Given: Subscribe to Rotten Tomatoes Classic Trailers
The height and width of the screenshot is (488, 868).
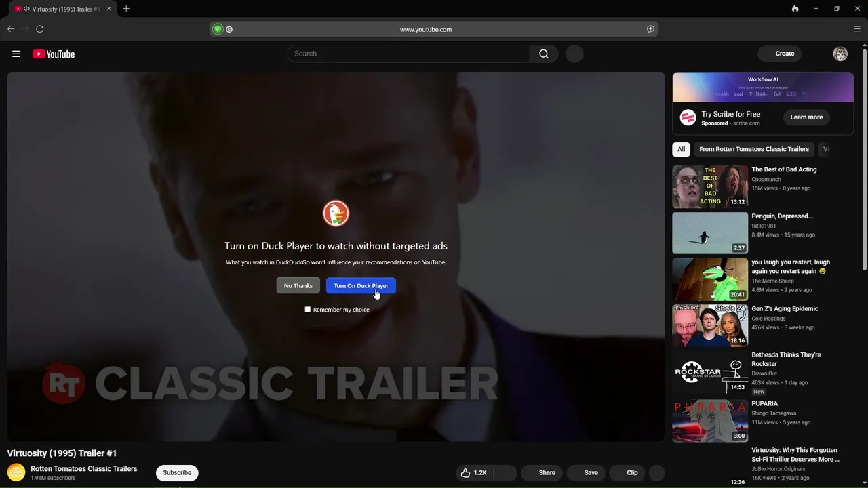Looking at the screenshot, I should click(177, 473).
